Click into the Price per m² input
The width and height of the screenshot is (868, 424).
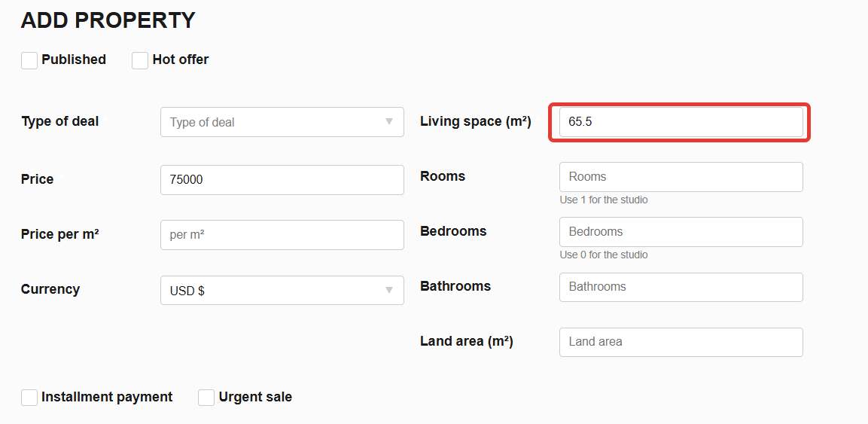pos(282,235)
